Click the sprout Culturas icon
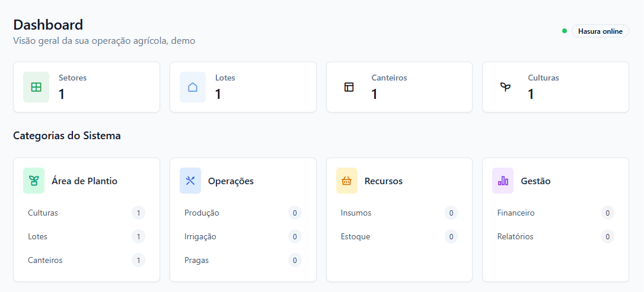 [x=505, y=87]
